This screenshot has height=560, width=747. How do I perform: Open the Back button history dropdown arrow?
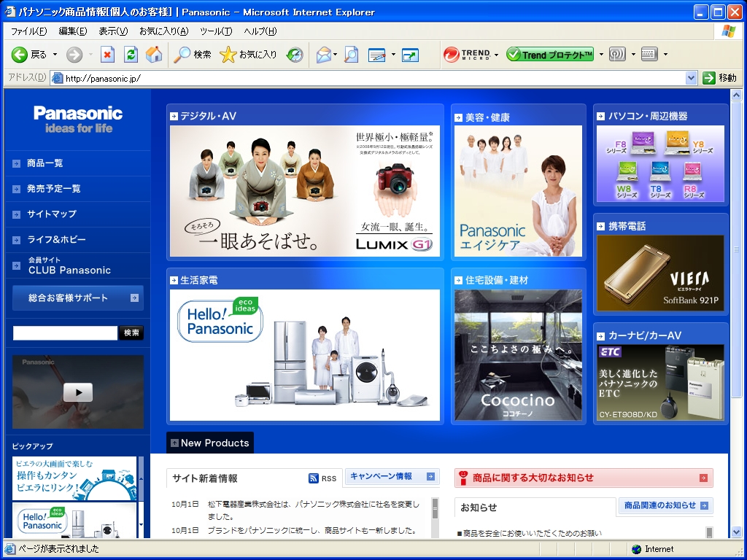(x=55, y=55)
